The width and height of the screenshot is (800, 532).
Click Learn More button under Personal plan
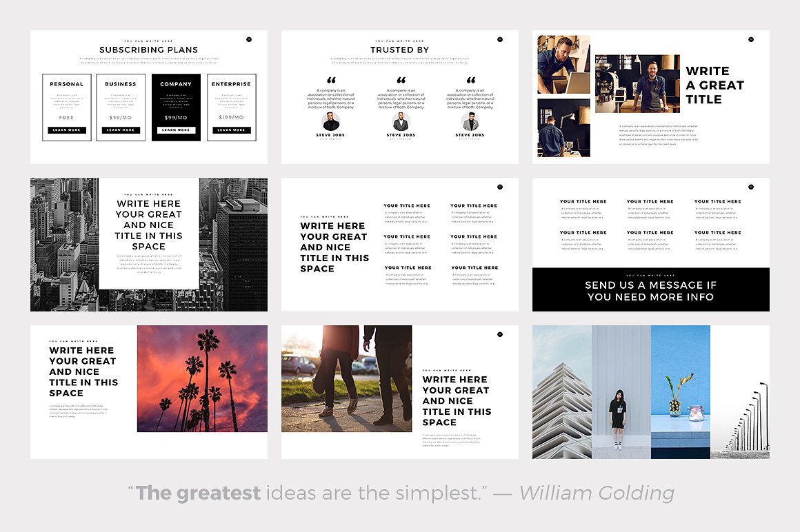[x=67, y=130]
